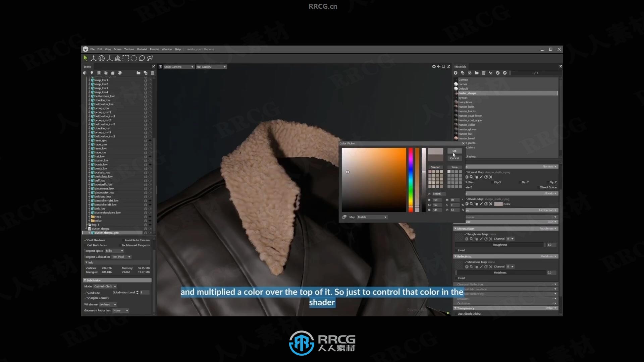Click the Normal Map search magnifier icon
Image resolution: width=644 pixels, height=362 pixels.
click(471, 177)
